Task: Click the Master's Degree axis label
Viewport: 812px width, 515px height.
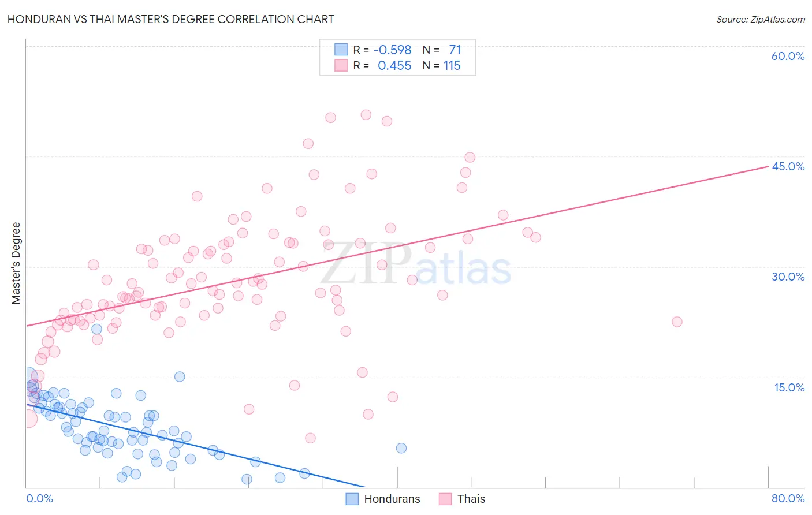Action: click(16, 263)
